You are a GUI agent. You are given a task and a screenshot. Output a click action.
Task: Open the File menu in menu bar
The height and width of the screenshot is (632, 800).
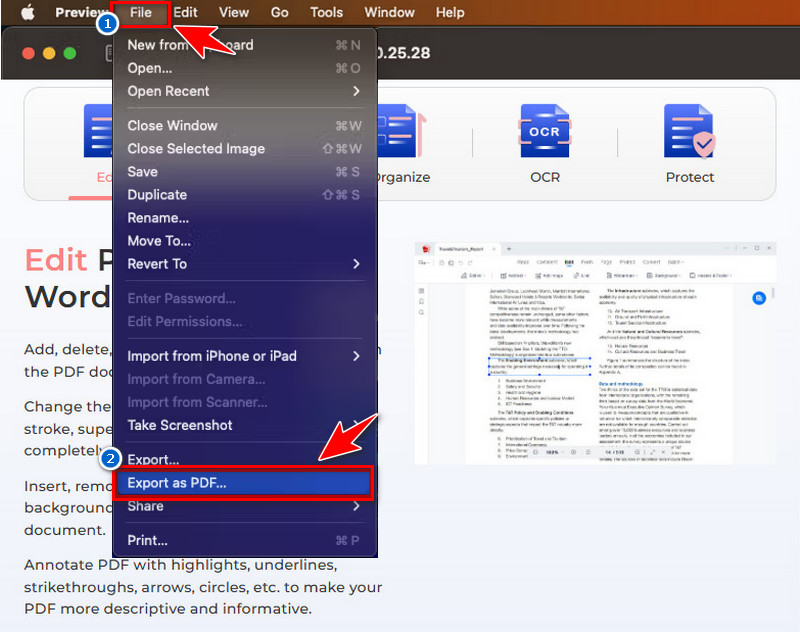[x=140, y=12]
